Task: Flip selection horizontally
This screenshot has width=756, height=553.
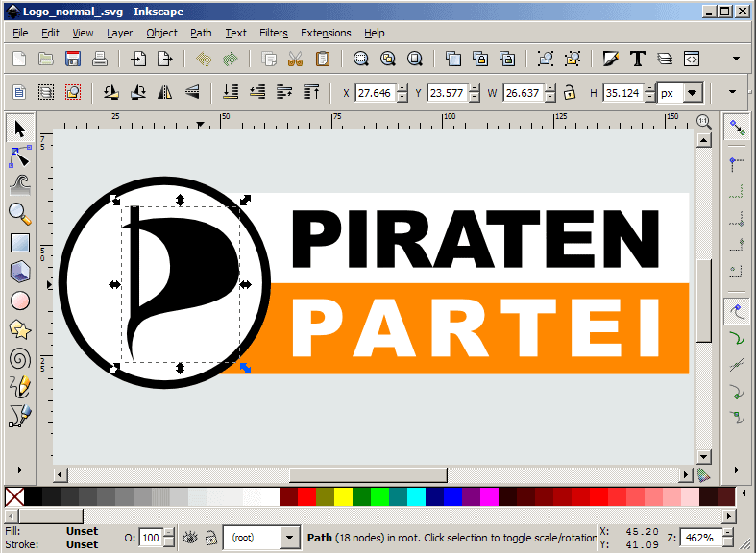Action: [165, 92]
